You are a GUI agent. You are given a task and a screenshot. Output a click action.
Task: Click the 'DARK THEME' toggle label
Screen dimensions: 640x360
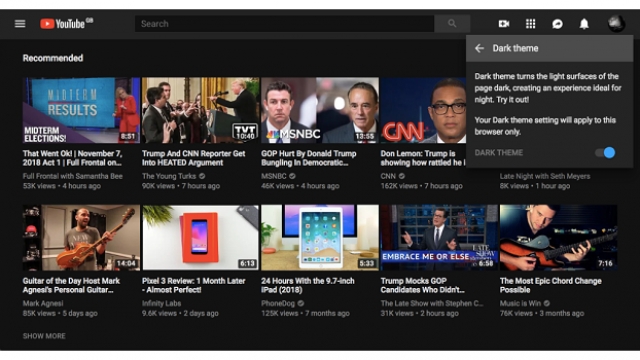point(499,153)
